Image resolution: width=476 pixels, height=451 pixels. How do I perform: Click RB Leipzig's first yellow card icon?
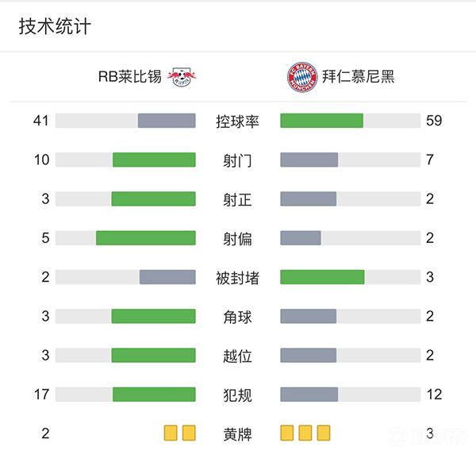point(171,433)
